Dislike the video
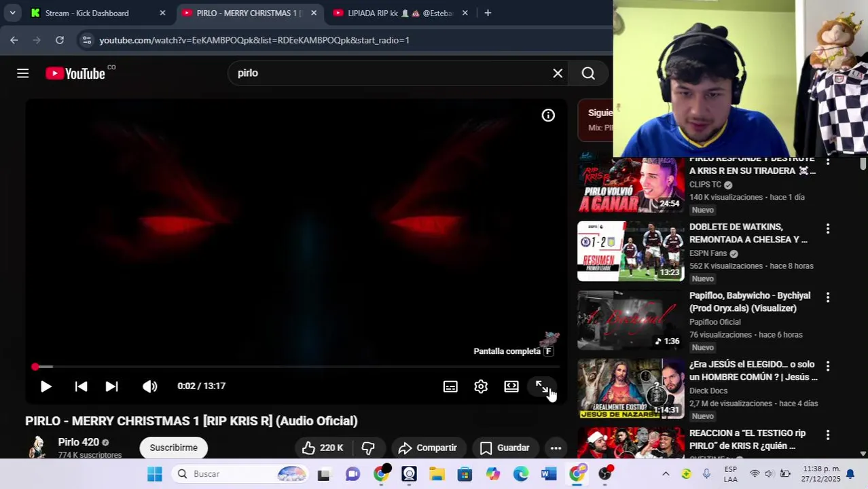This screenshot has width=868, height=489. coord(368,448)
